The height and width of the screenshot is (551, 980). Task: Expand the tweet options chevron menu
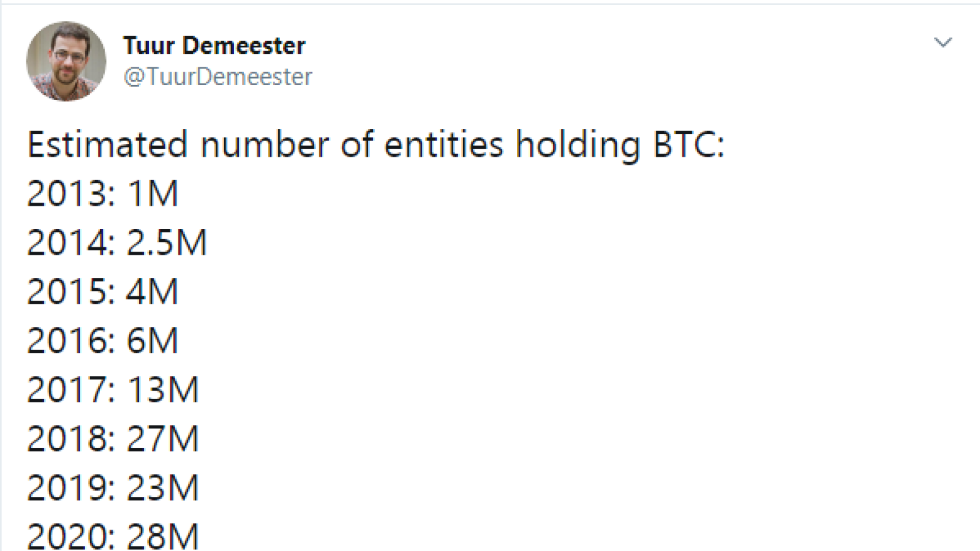(x=943, y=42)
